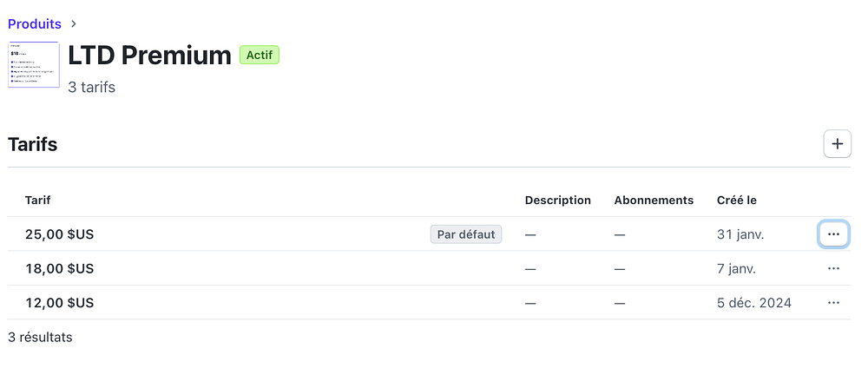Viewport: 868px width, 375px height.
Task: Click the plus icon to add a tarif
Action: point(837,144)
